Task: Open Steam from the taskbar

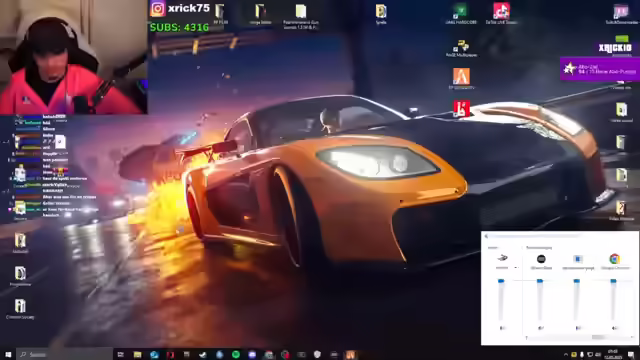Action: [x=203, y=354]
